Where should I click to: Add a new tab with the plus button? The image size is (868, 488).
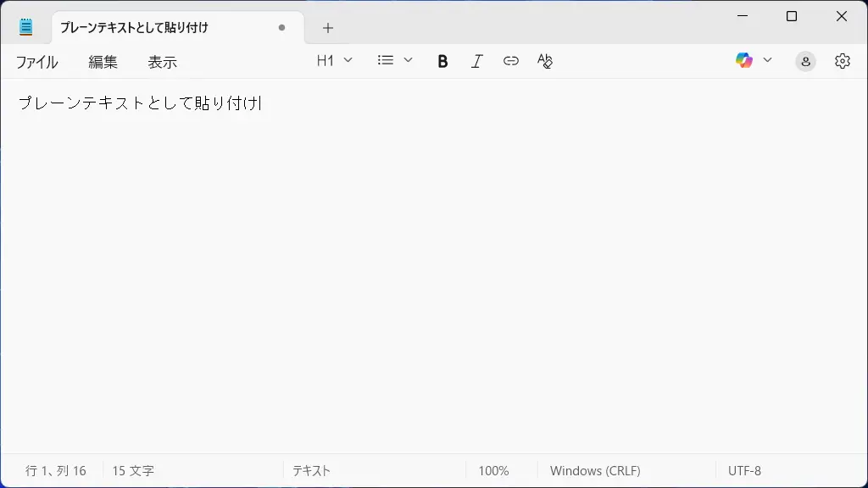click(328, 28)
